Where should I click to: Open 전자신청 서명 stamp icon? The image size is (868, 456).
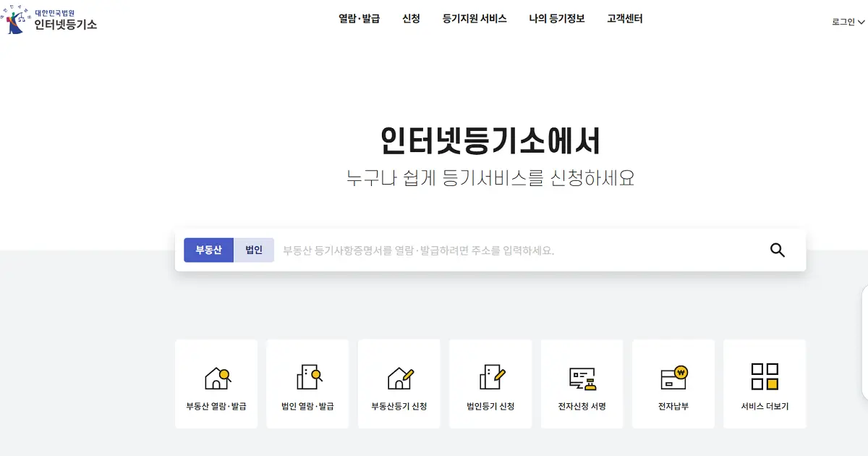tap(582, 378)
